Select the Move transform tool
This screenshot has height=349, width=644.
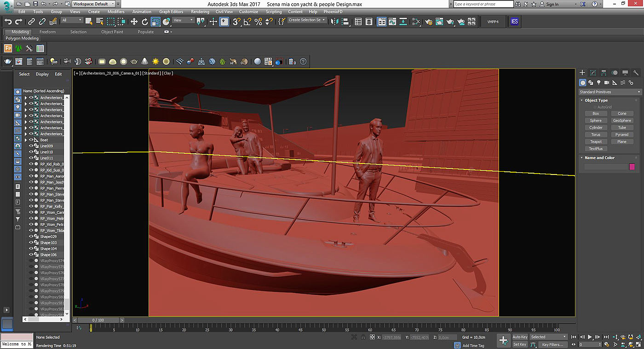tap(134, 22)
